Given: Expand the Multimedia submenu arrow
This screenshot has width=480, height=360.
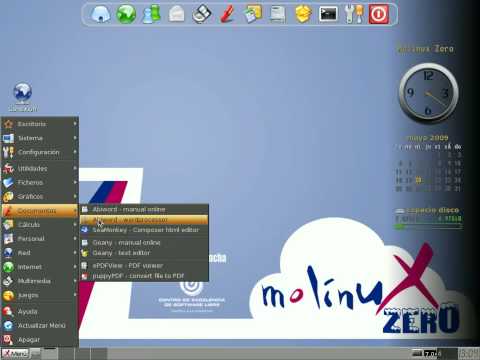Looking at the screenshot, I should (75, 281).
